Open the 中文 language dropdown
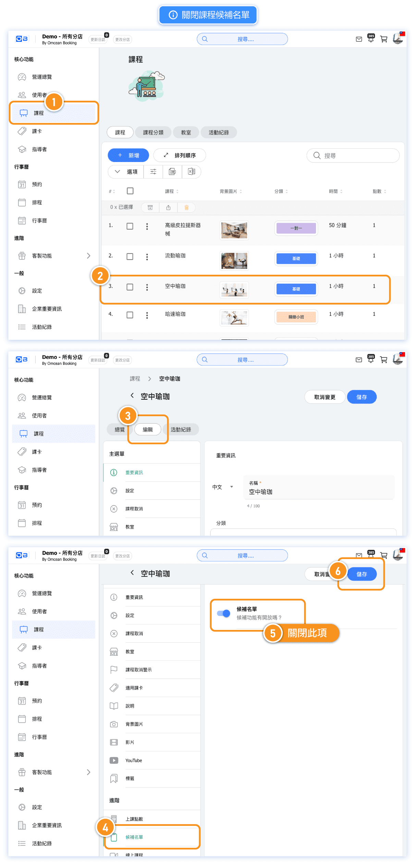 coord(222,487)
